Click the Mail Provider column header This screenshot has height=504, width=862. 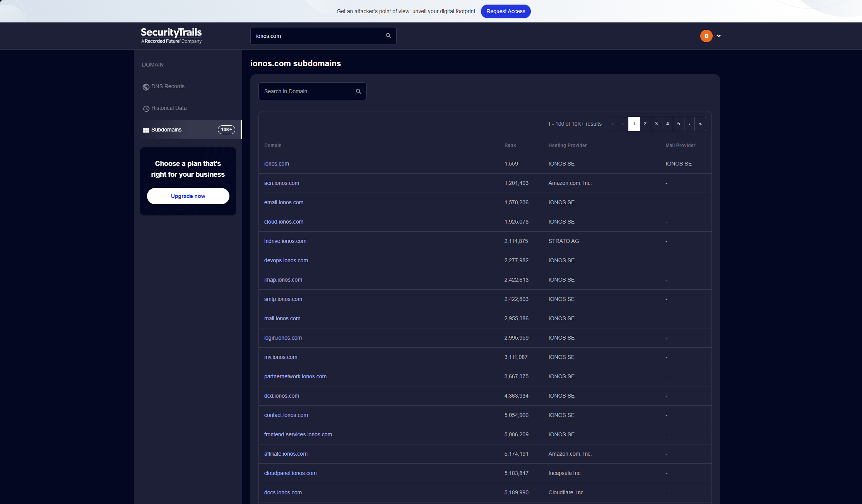coord(680,145)
